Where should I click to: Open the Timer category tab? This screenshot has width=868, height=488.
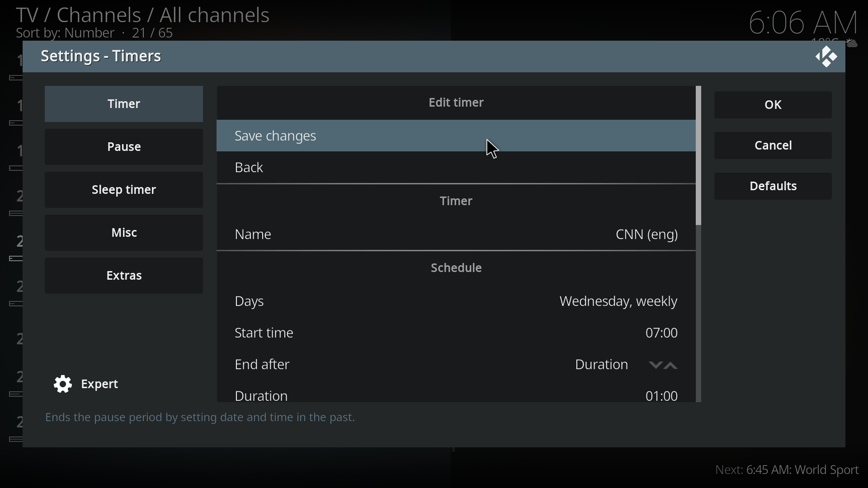coord(124,104)
